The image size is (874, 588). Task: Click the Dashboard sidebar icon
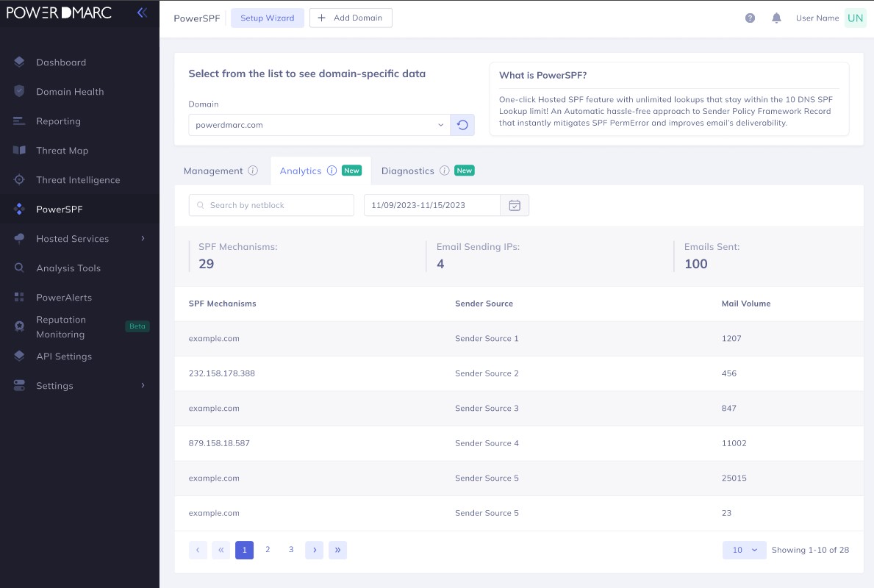(19, 62)
